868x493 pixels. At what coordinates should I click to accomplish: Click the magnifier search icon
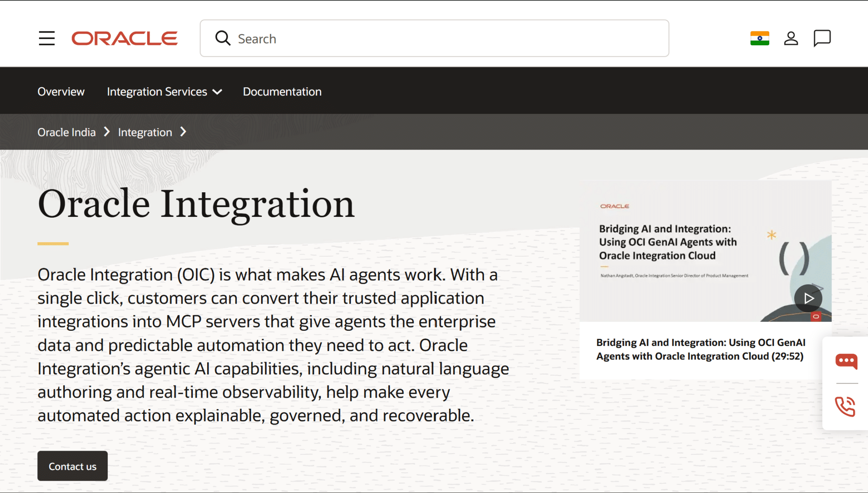[x=223, y=38]
